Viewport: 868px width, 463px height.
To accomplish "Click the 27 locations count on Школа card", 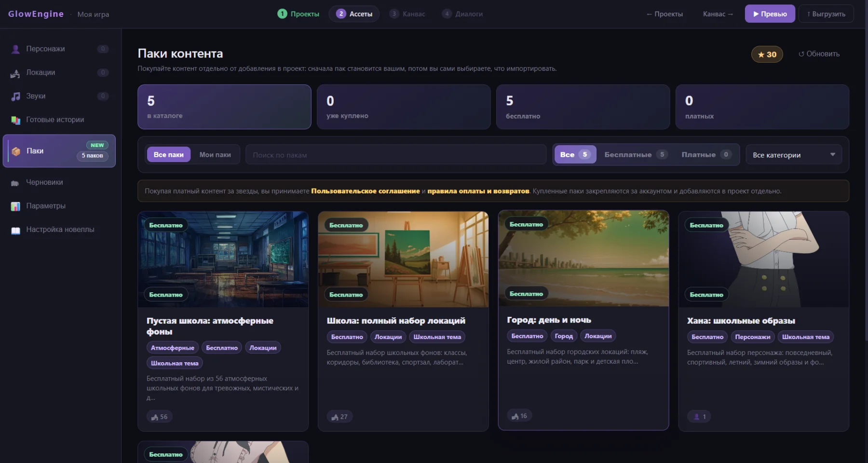I will pos(339,417).
